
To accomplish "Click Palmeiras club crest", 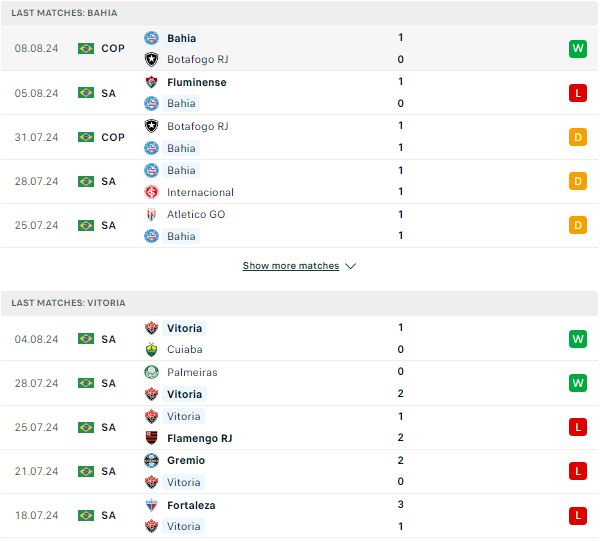I will pos(152,372).
